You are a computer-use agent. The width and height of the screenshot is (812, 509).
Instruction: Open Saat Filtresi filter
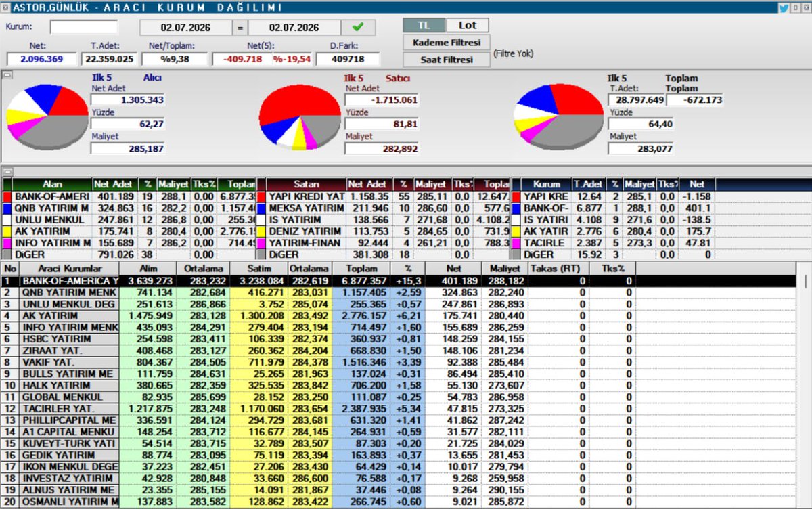click(x=446, y=60)
